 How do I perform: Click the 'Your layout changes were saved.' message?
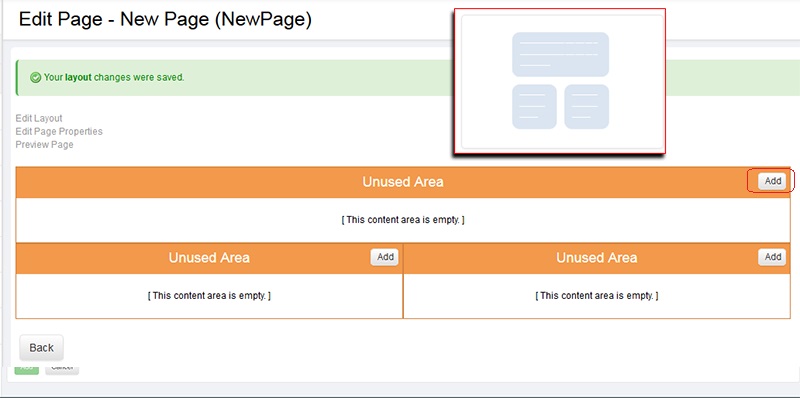114,78
